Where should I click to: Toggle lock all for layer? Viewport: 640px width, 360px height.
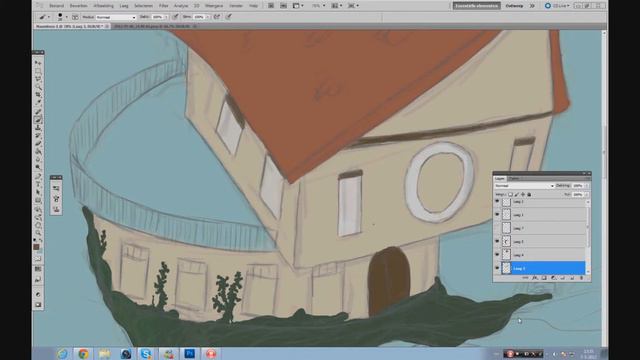point(529,195)
